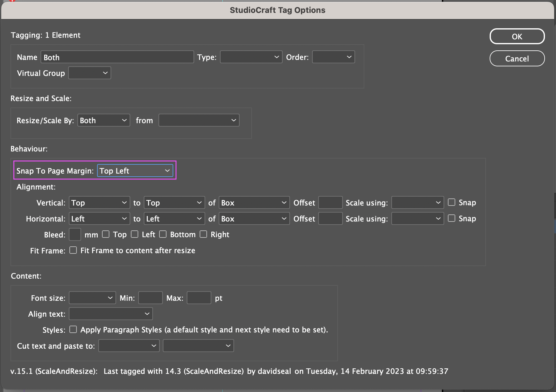Click the Horizontal Offset field
Screen dimensions: 556x392
[330, 219]
